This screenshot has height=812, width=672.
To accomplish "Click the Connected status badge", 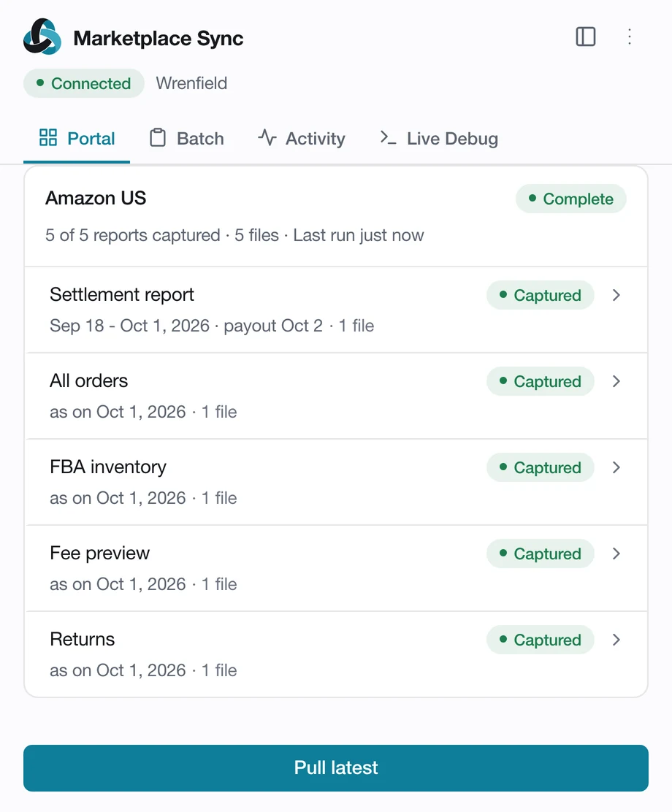I will (83, 83).
